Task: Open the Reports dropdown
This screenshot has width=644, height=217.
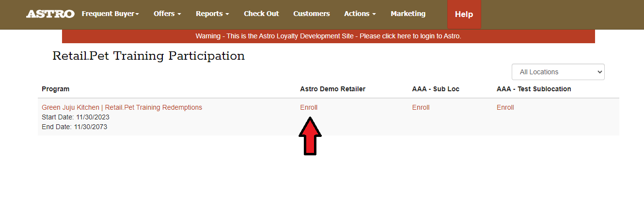Action: pos(212,14)
